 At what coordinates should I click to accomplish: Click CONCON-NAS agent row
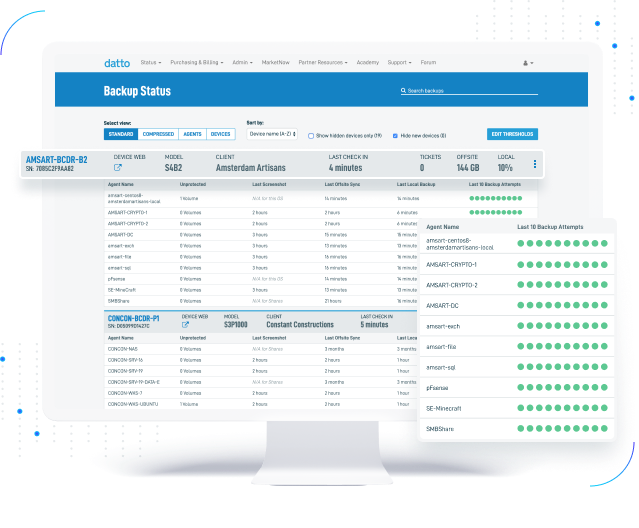click(261, 349)
